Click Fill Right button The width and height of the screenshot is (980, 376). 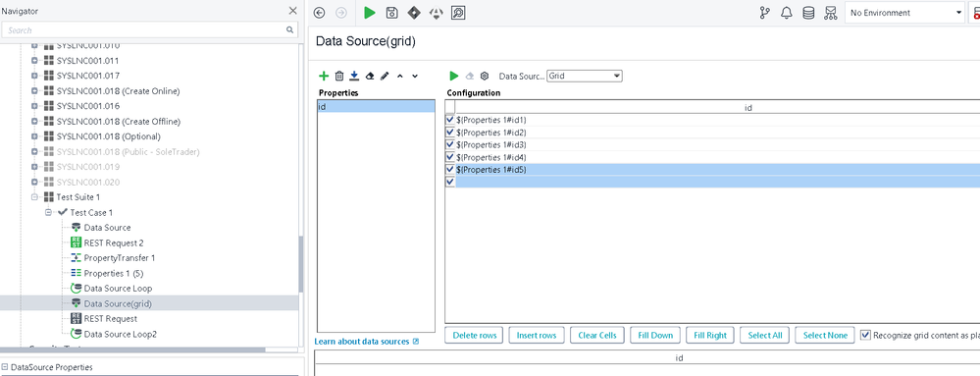tap(710, 336)
